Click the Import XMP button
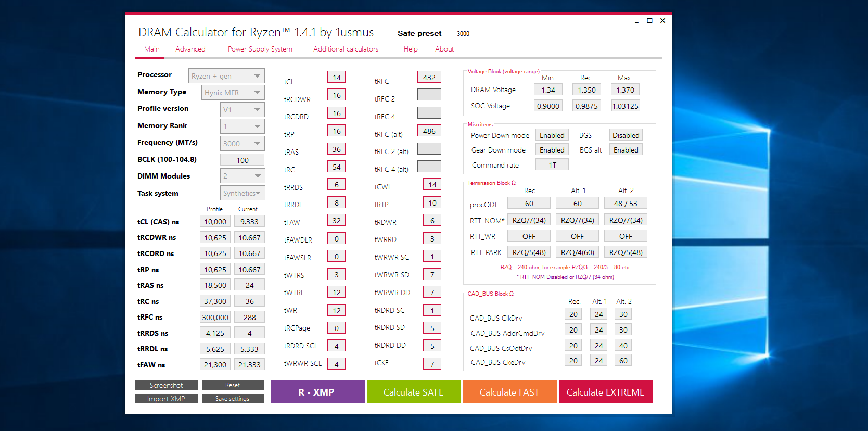868x431 pixels. [167, 399]
